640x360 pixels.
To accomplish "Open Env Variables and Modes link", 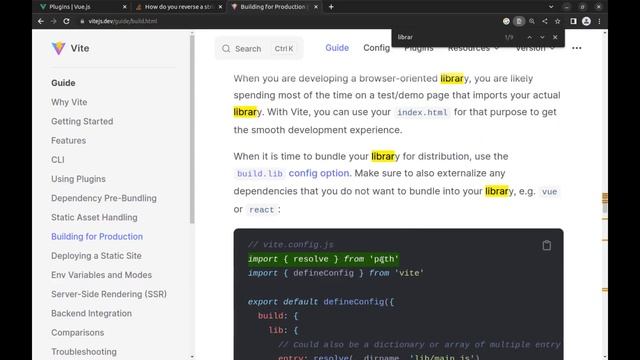I will (101, 275).
